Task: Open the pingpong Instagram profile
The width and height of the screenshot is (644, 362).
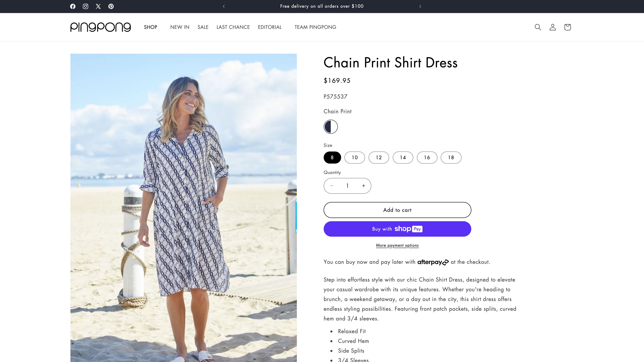Action: point(86,6)
